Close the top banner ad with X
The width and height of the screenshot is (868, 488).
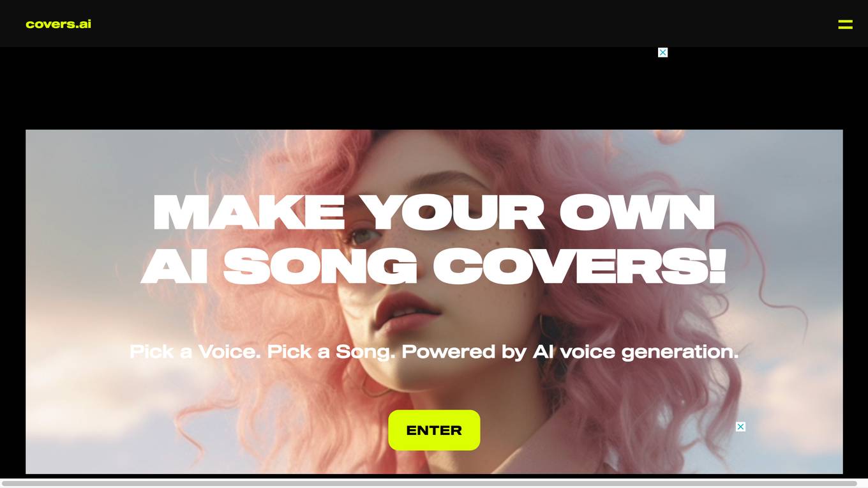[662, 52]
